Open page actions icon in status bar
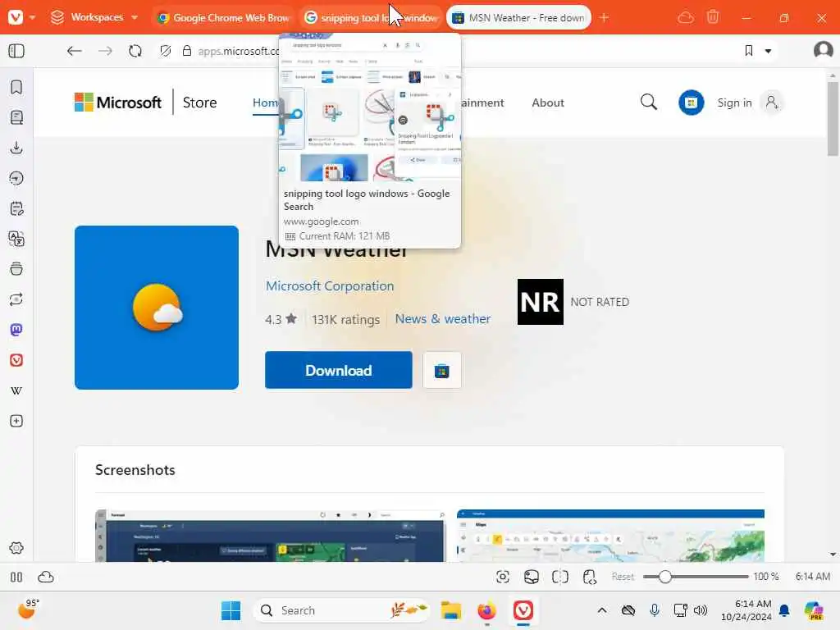 click(589, 577)
